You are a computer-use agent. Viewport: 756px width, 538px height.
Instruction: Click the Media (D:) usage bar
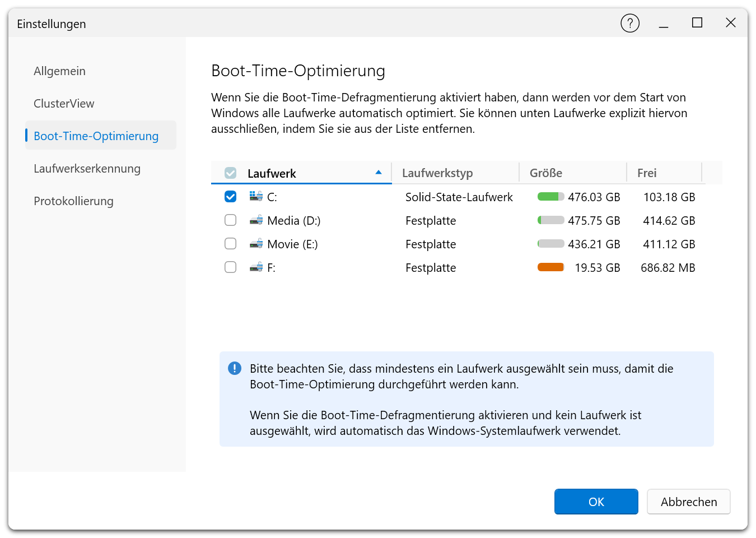tap(551, 220)
